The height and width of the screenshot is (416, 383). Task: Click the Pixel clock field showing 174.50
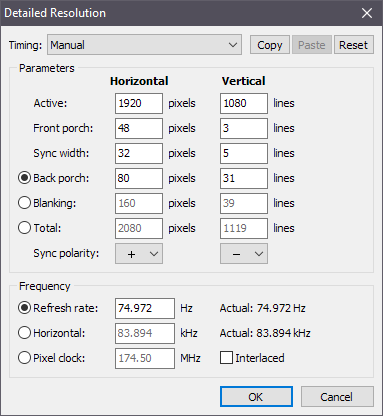point(145,358)
